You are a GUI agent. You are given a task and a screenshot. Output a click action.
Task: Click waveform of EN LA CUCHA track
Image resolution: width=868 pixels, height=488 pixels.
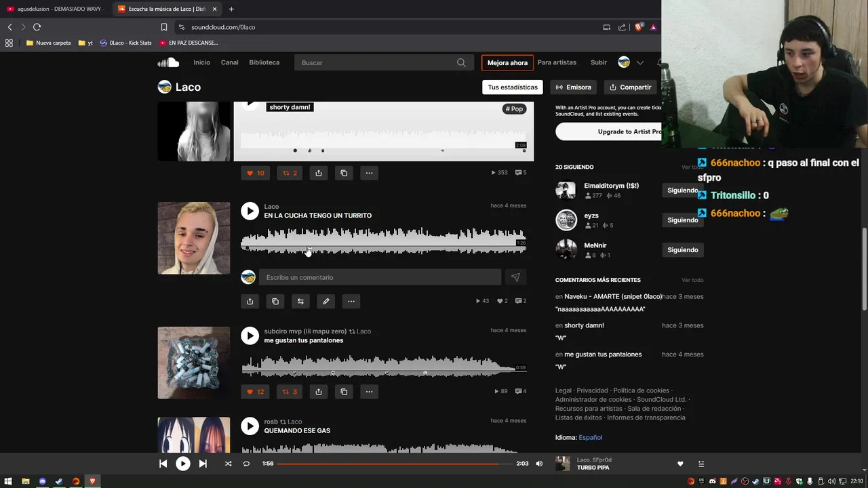[x=383, y=242]
